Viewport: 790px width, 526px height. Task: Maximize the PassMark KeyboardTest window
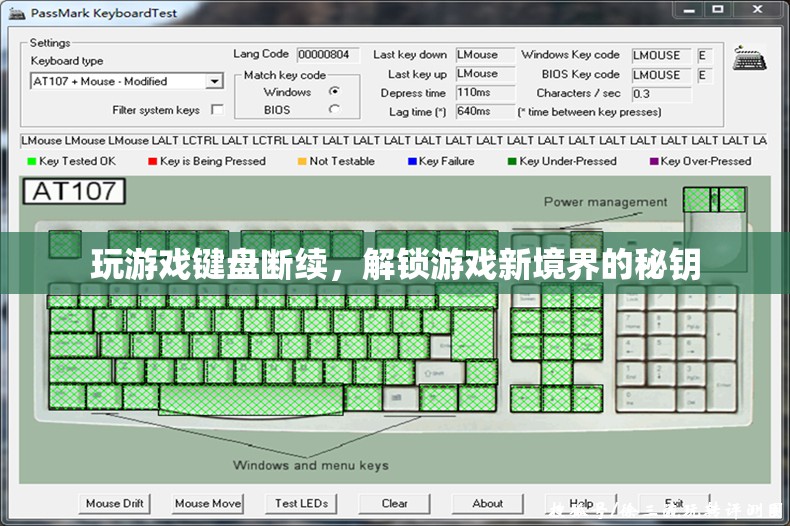click(718, 10)
